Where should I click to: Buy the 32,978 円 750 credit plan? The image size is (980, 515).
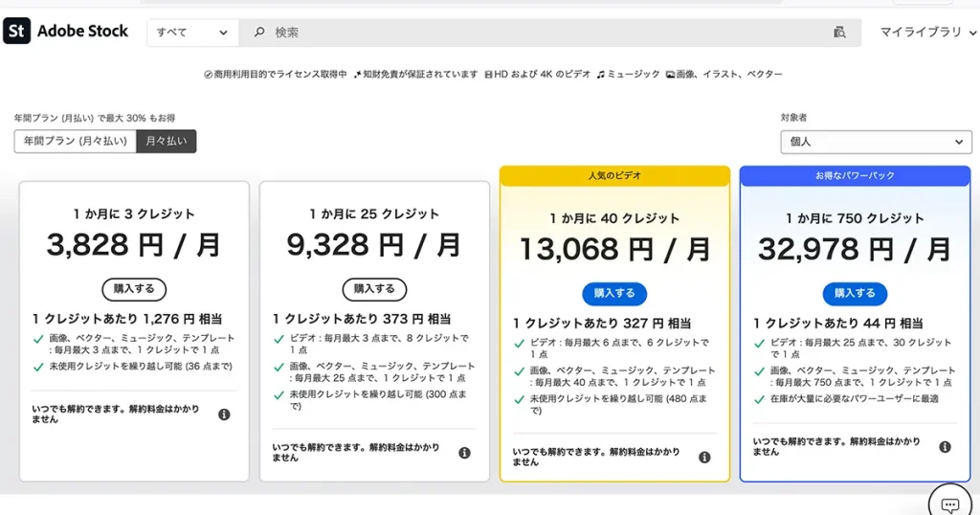(x=855, y=293)
